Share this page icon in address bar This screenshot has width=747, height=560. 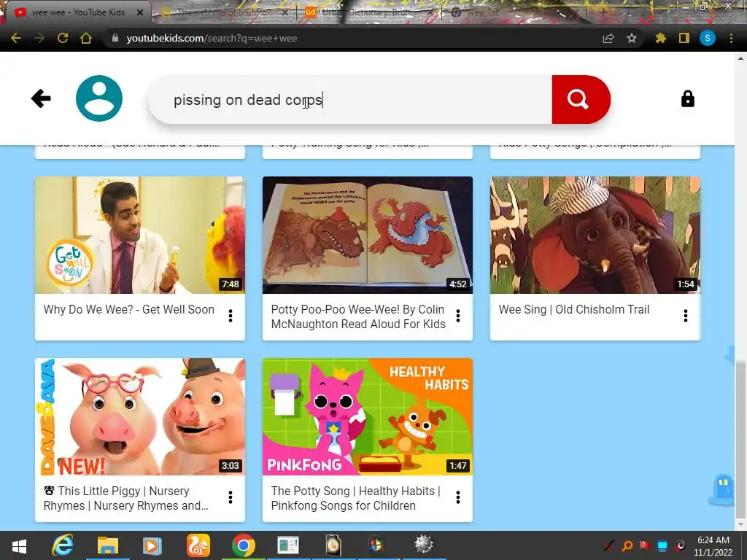(x=608, y=38)
